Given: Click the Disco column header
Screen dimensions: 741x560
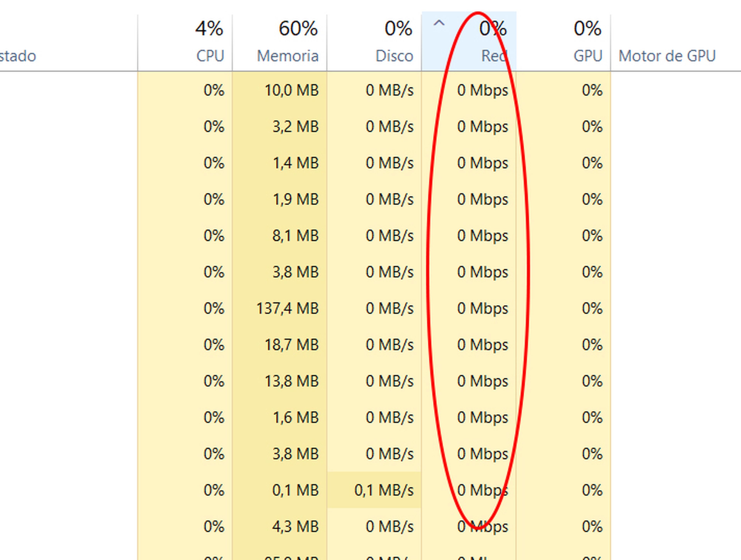Looking at the screenshot, I should [x=394, y=56].
